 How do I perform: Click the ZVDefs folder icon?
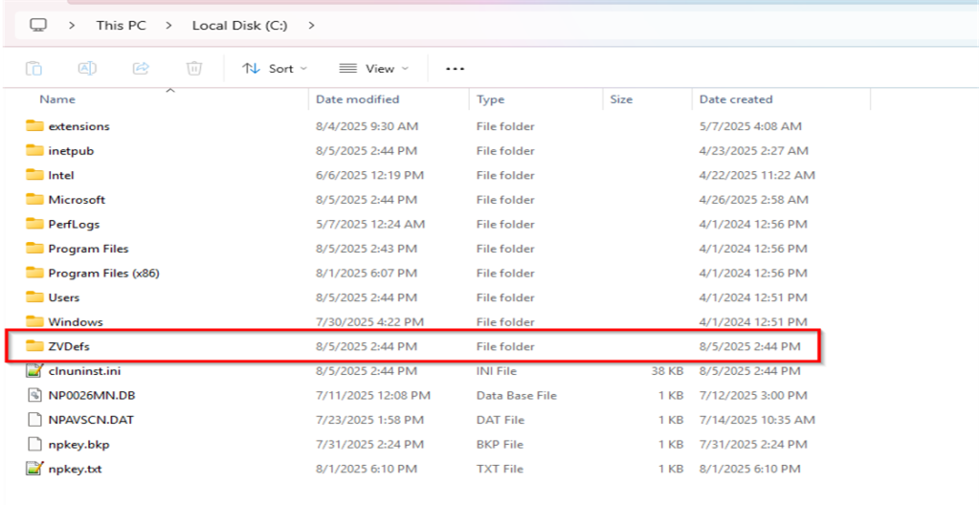pyautogui.click(x=35, y=346)
